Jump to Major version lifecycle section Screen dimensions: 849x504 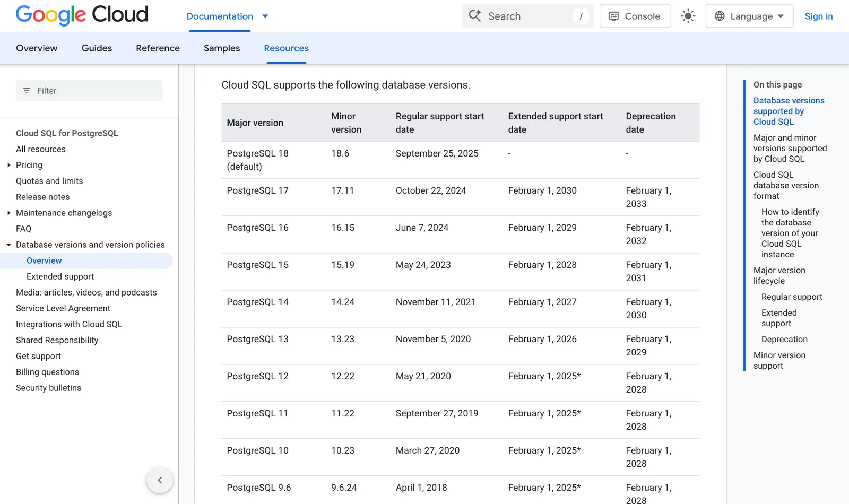pos(779,275)
